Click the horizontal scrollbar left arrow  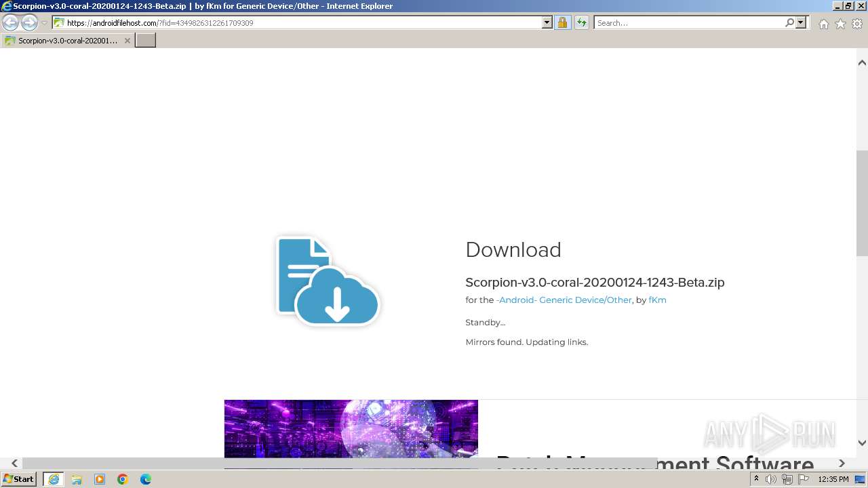click(x=14, y=463)
